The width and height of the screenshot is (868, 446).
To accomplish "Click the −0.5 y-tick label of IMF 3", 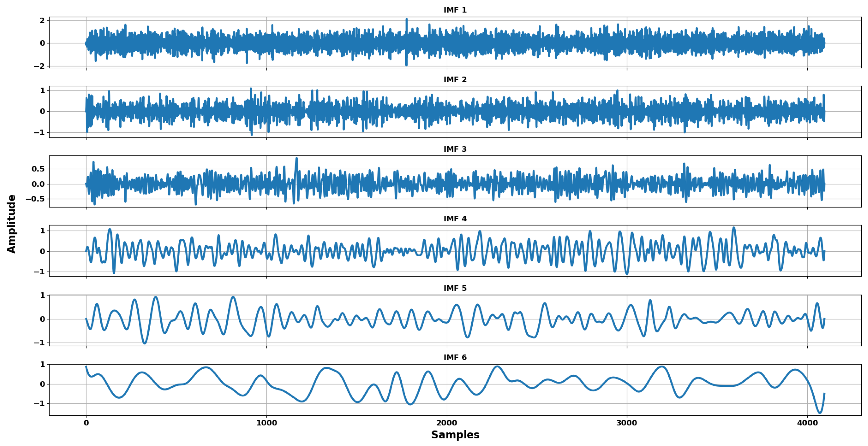I will pyautogui.click(x=35, y=199).
